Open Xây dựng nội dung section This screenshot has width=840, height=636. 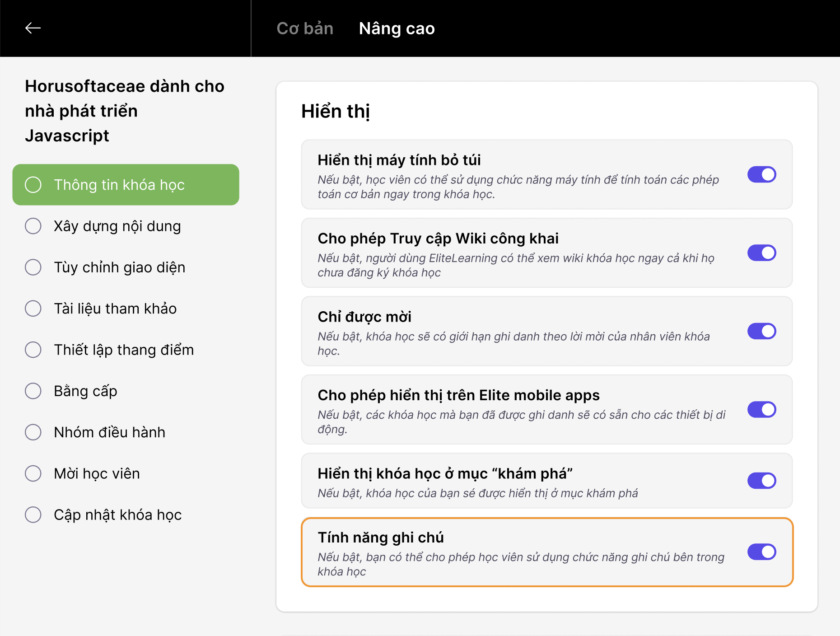[126, 226]
